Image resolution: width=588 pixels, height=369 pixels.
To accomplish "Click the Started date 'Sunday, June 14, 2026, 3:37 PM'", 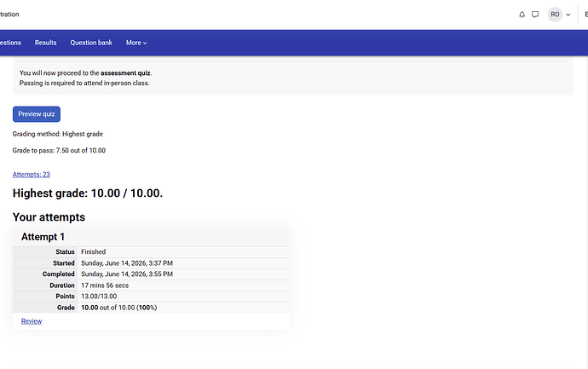I will click(x=127, y=262).
